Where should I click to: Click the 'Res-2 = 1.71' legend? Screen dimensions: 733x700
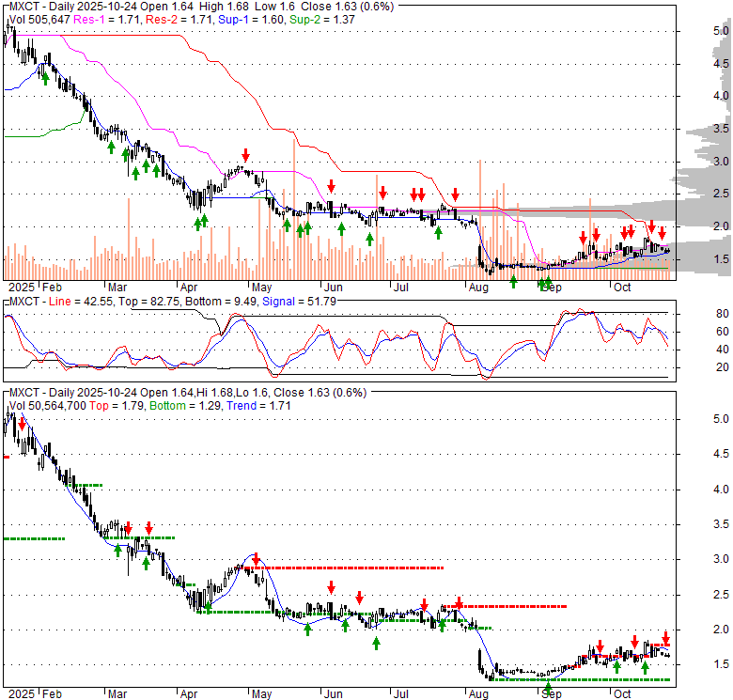coord(179,20)
